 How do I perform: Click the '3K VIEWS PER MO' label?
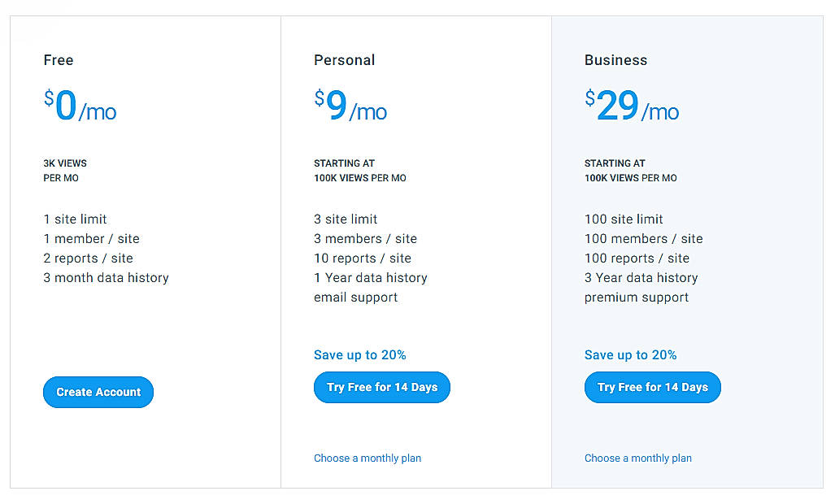pyautogui.click(x=65, y=171)
